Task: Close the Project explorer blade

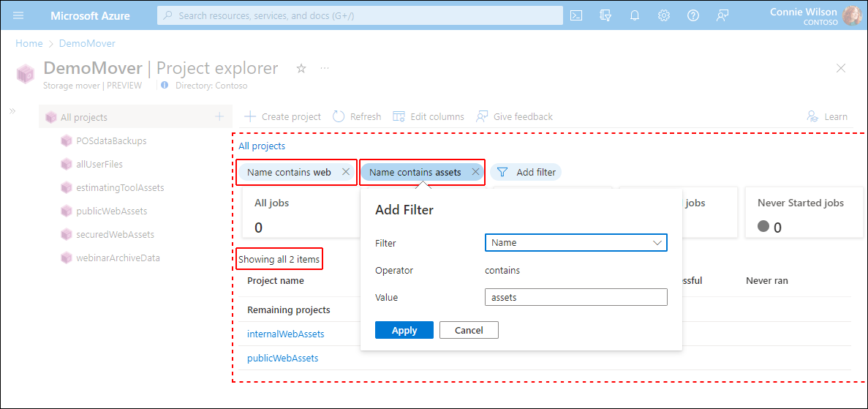Action: click(x=841, y=68)
